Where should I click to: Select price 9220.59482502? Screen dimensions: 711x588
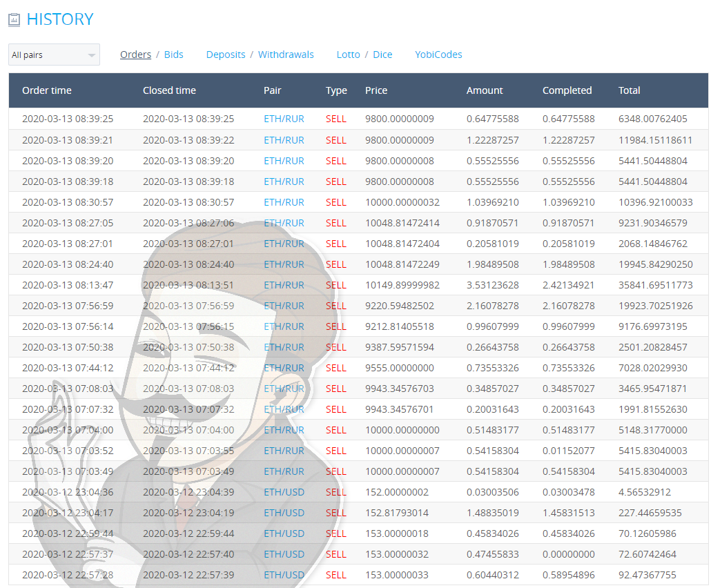click(400, 306)
